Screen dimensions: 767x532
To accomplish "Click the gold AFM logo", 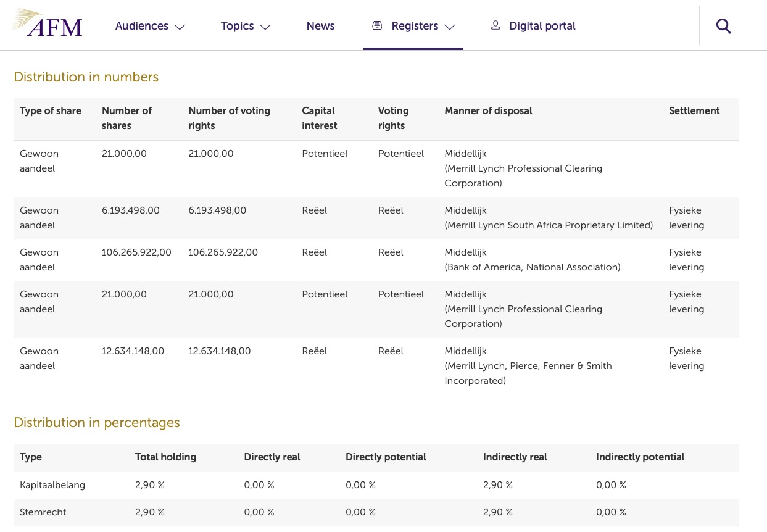I will [x=46, y=23].
